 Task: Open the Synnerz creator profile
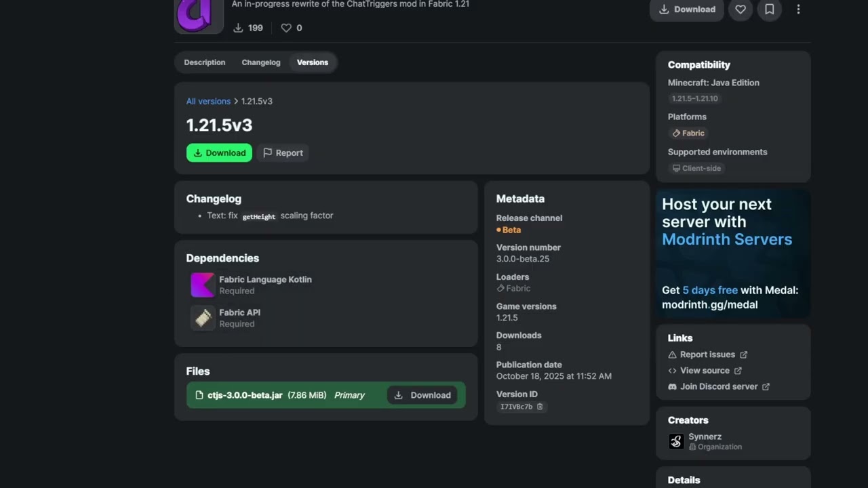705,436
